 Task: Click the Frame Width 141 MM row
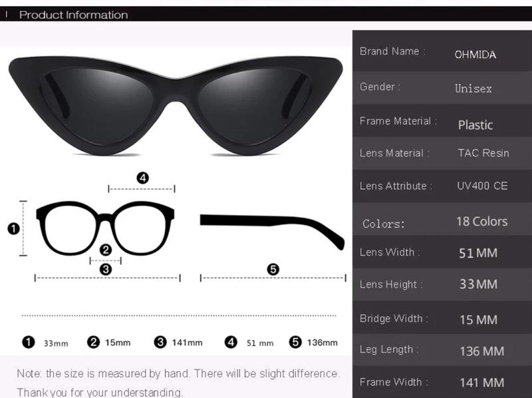click(x=442, y=383)
